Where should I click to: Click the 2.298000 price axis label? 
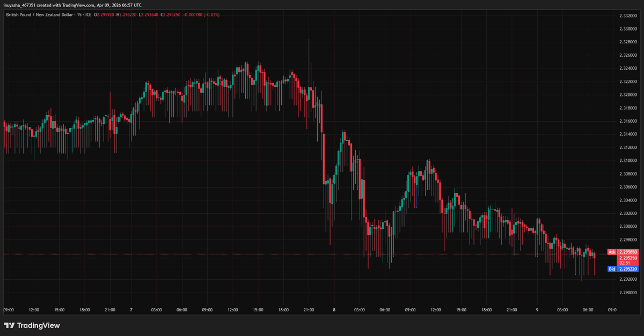pos(627,240)
